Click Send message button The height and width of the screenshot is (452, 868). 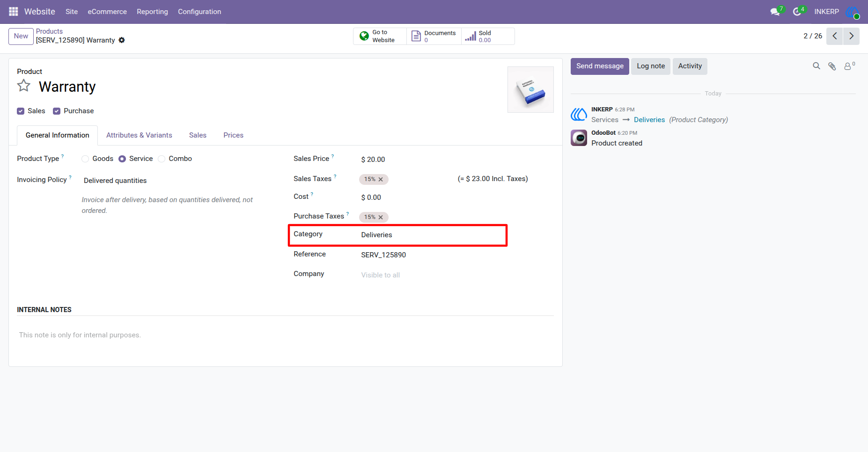[600, 66]
